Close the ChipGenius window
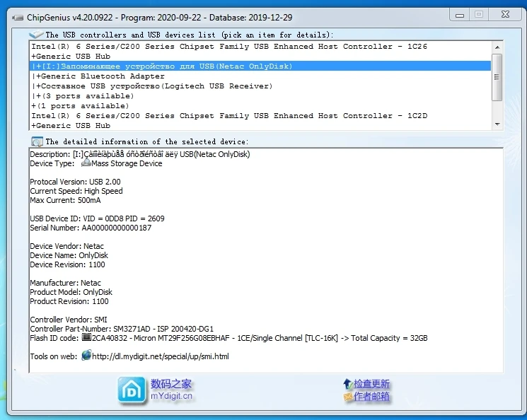Image resolution: width=527 pixels, height=420 pixels. click(506, 14)
